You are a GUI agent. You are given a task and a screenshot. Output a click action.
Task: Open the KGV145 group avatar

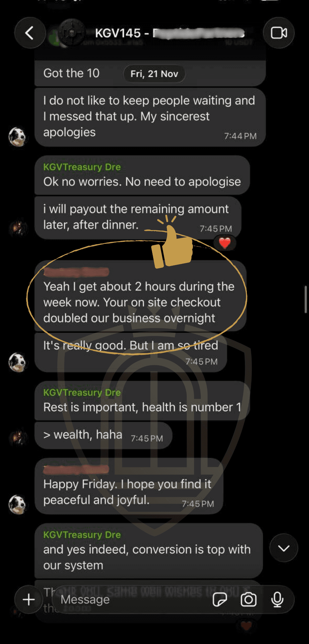[71, 33]
